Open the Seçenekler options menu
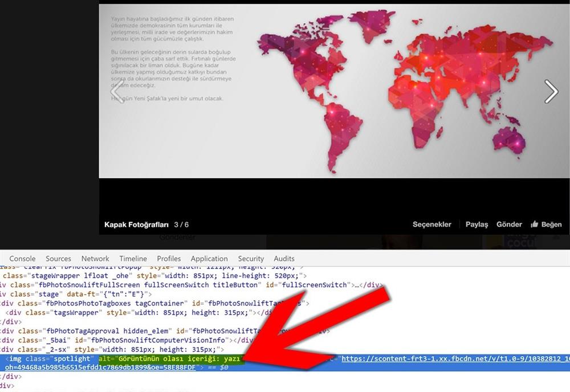This screenshot has width=570, height=392. 431,224
